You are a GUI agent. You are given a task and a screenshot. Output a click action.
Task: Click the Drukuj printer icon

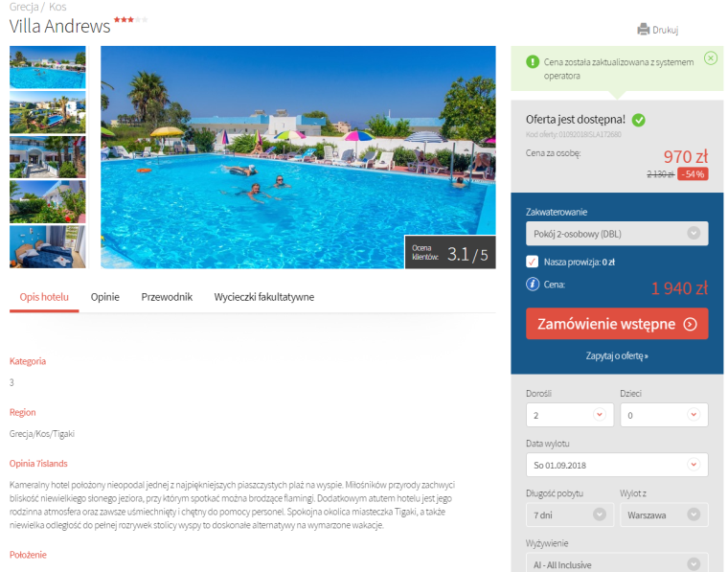[643, 30]
